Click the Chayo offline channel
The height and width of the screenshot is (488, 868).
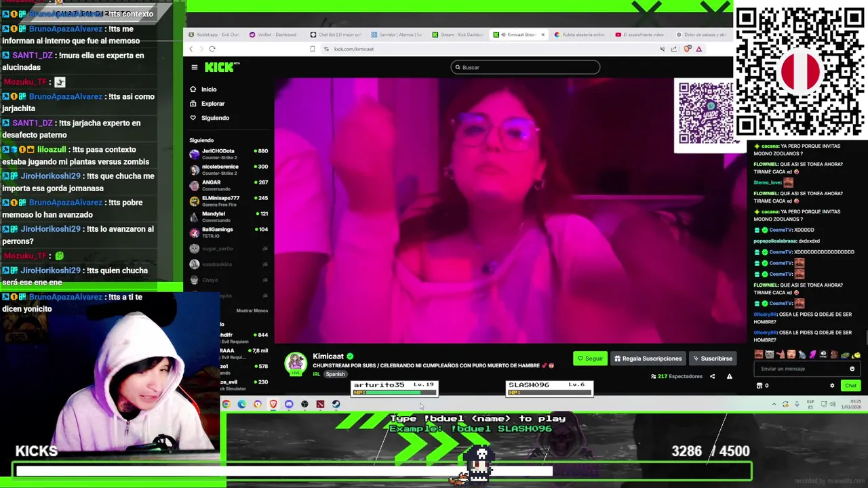tap(229, 280)
